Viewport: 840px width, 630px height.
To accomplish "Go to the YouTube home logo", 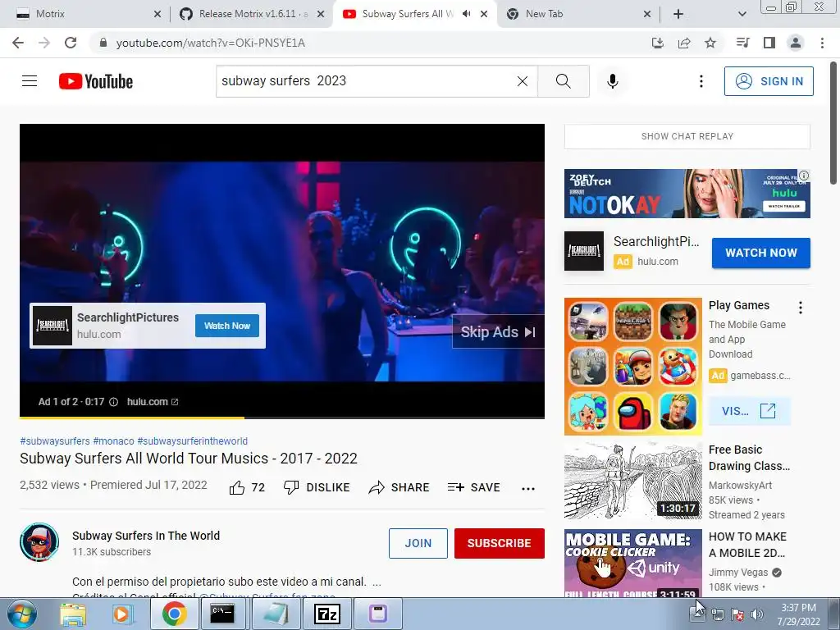I will [96, 81].
